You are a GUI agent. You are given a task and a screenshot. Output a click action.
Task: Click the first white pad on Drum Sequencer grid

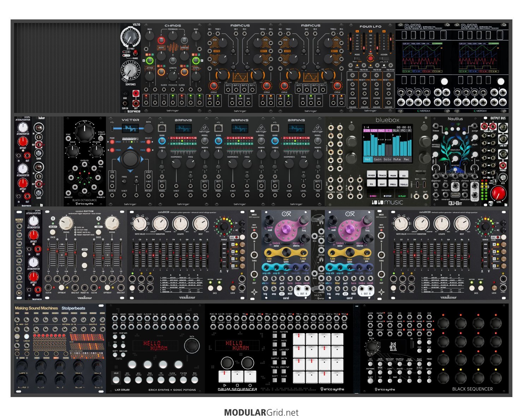(x=299, y=339)
